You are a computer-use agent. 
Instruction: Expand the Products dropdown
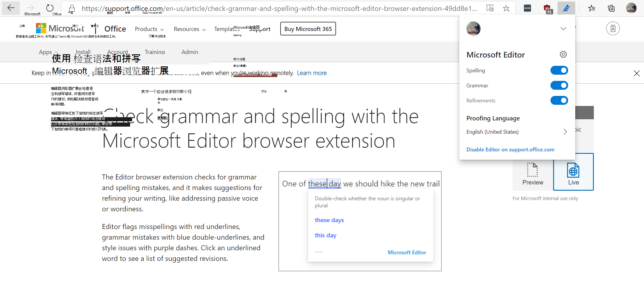[x=149, y=29]
